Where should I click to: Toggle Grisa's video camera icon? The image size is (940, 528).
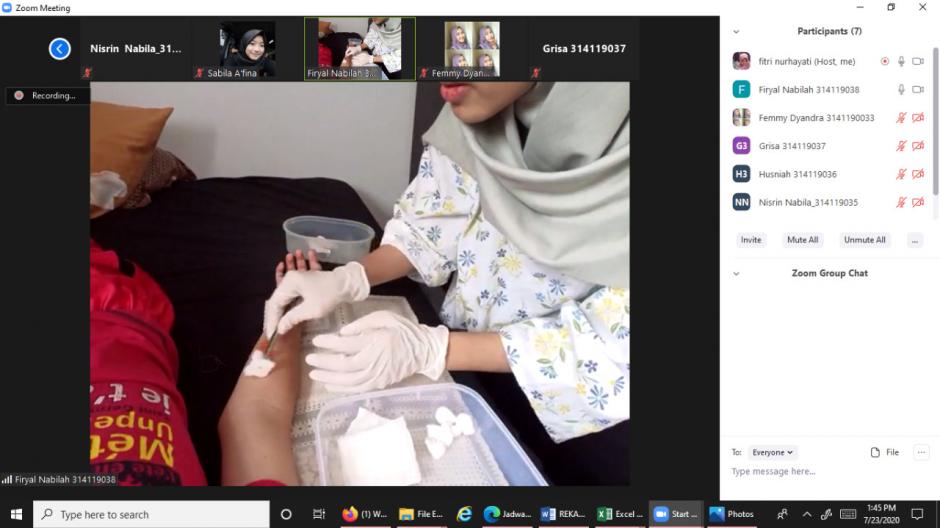coord(918,146)
